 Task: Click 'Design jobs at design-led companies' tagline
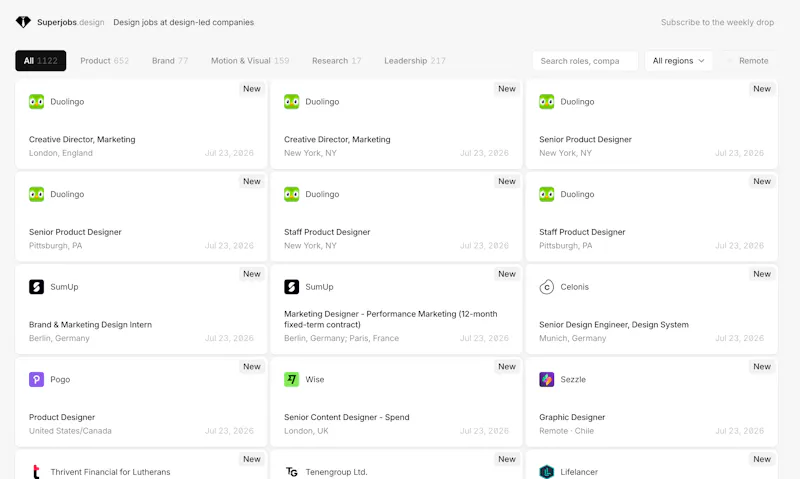pyautogui.click(x=184, y=22)
